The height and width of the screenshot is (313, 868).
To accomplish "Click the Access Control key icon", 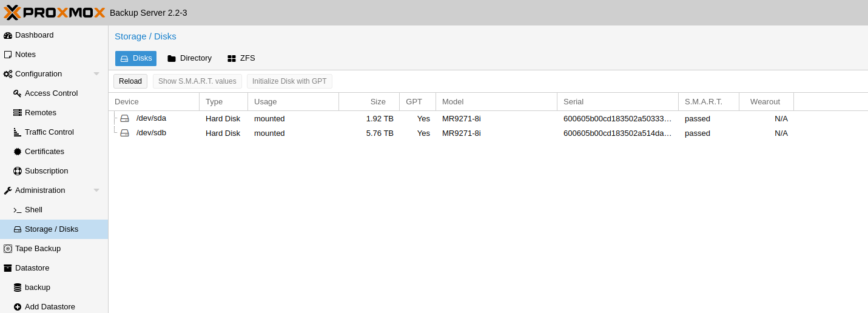I will [18, 93].
